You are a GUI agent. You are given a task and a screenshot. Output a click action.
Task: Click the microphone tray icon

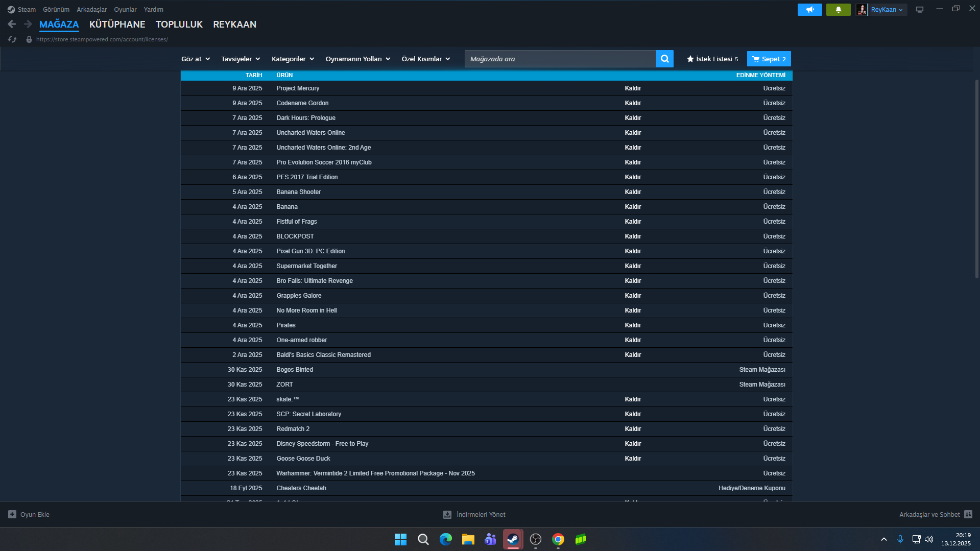tap(900, 539)
